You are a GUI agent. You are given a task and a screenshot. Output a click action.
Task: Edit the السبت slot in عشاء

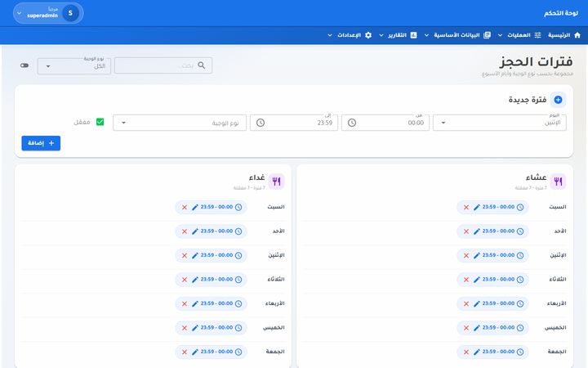(477, 207)
